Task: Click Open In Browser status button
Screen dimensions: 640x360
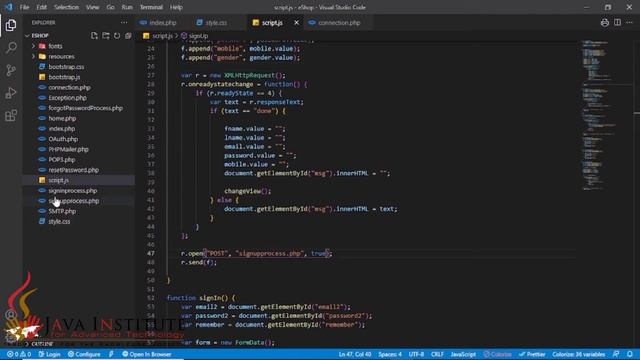Action: pos(147,354)
